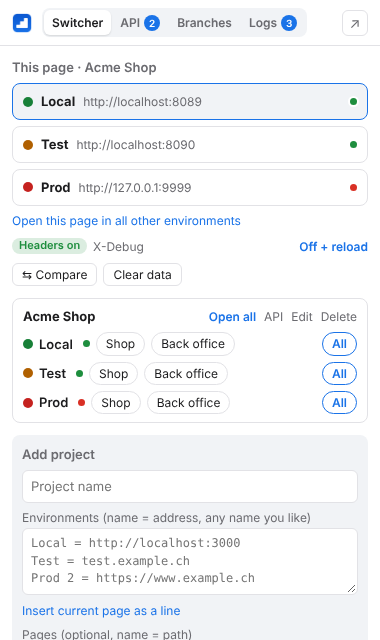Click the Headers on badge
The image size is (380, 640).
pyautogui.click(x=49, y=246)
